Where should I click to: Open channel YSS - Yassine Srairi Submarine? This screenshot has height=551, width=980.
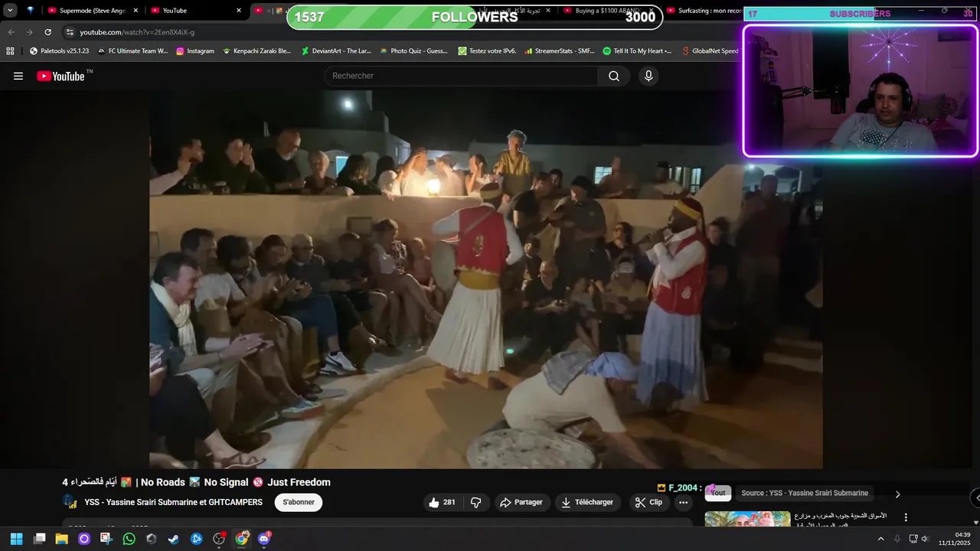(x=173, y=502)
